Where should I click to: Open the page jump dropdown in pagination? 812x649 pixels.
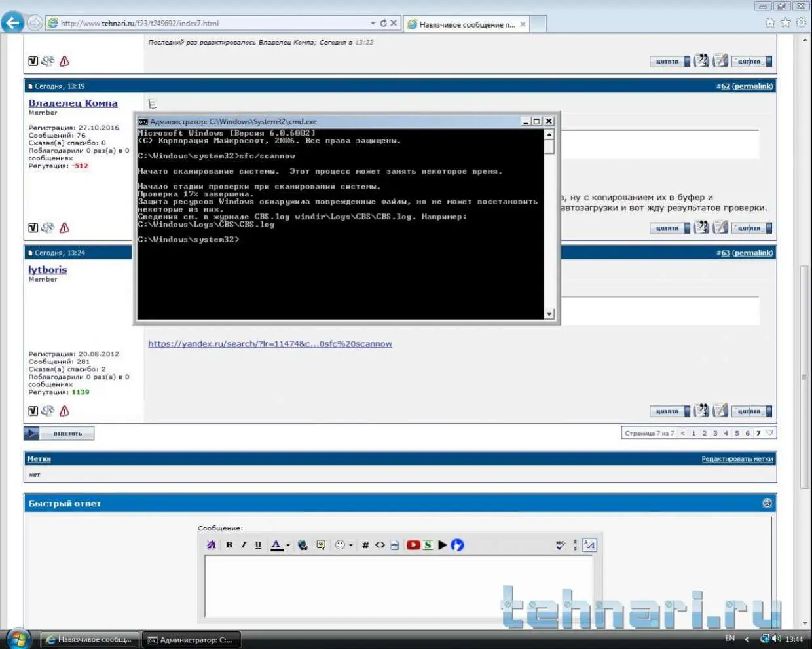tap(770, 434)
